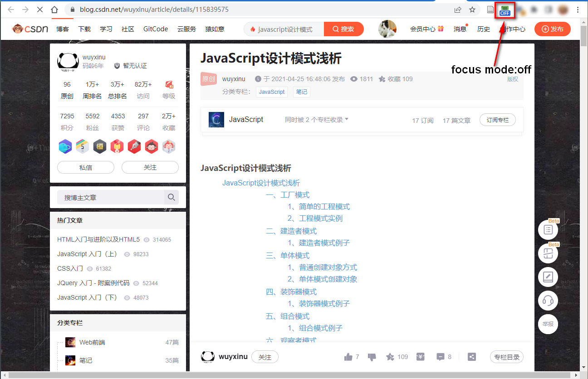The width and height of the screenshot is (588, 379).
Task: Click the 笔记 tag under article title
Action: (302, 92)
